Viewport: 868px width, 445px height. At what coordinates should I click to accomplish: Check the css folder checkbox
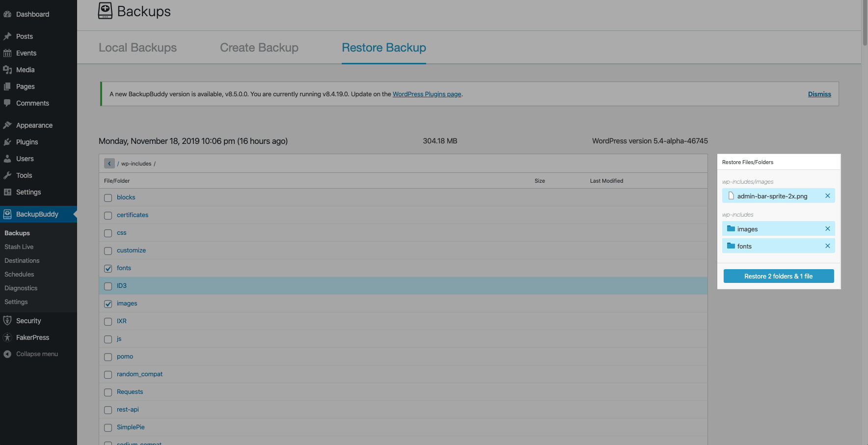[x=108, y=233]
